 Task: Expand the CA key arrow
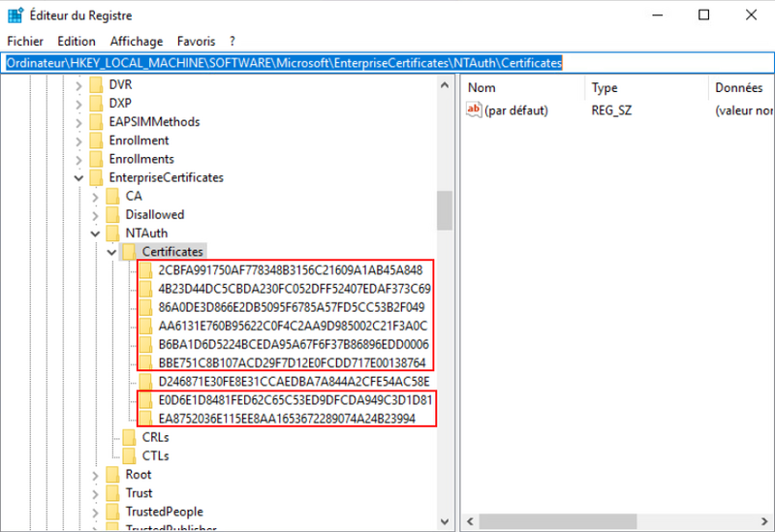click(x=95, y=197)
